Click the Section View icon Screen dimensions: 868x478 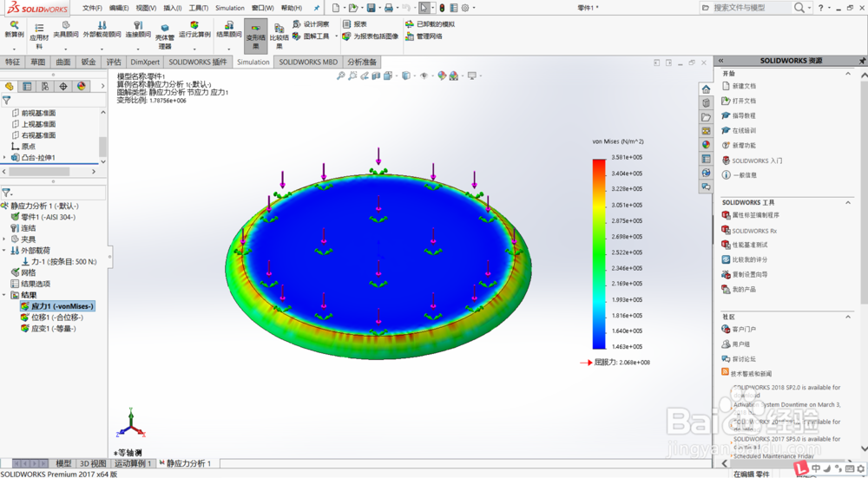coord(377,75)
